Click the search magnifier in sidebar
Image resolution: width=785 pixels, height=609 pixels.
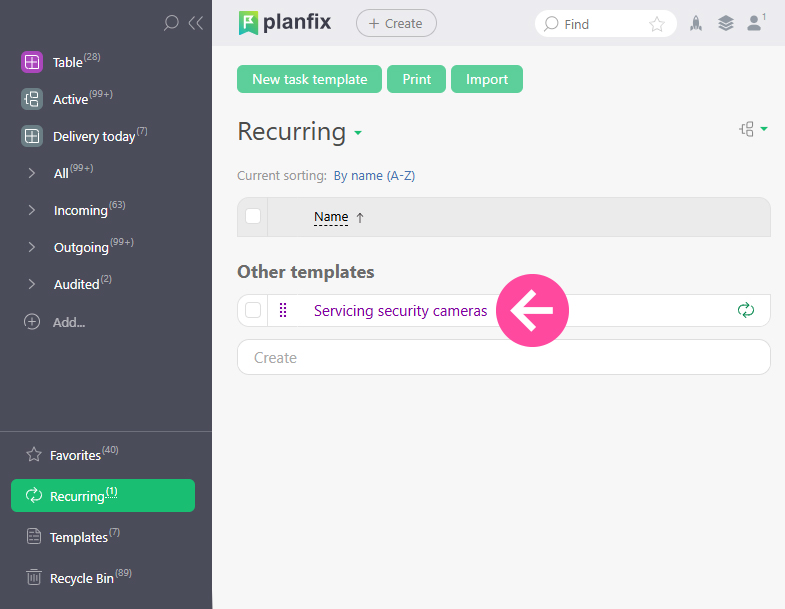171,22
